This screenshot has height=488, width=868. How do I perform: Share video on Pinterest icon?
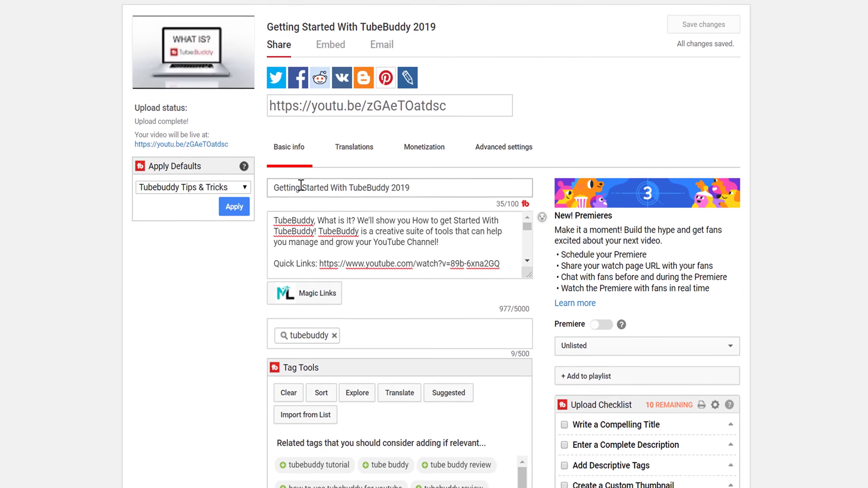tap(386, 78)
